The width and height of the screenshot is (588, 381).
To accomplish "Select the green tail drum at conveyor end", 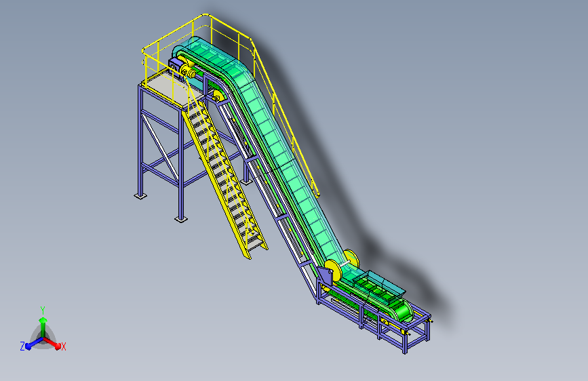I will tap(404, 311).
